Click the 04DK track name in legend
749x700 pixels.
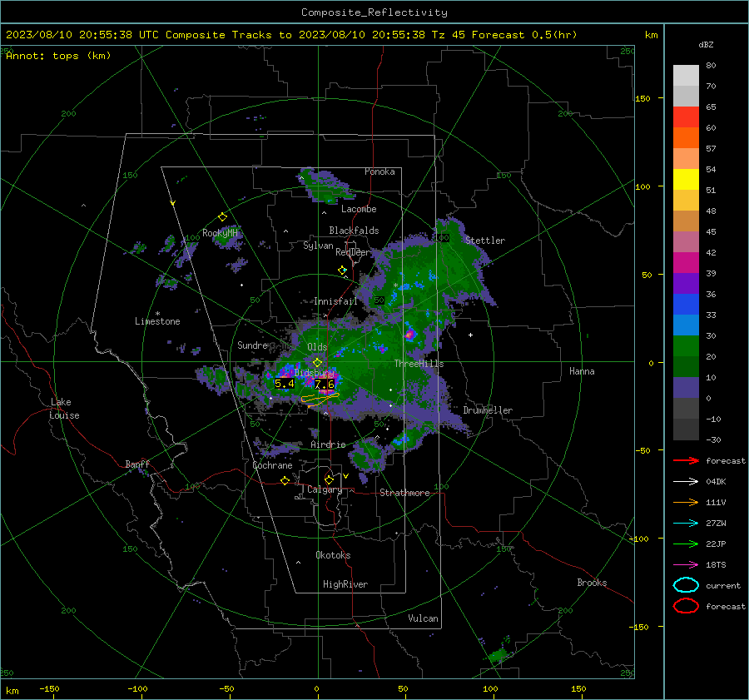(x=716, y=482)
